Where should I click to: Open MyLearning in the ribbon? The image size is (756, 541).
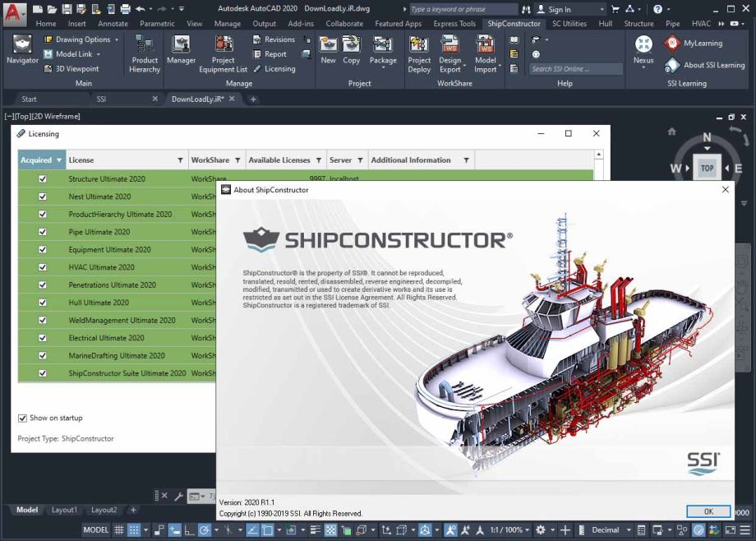click(x=693, y=43)
